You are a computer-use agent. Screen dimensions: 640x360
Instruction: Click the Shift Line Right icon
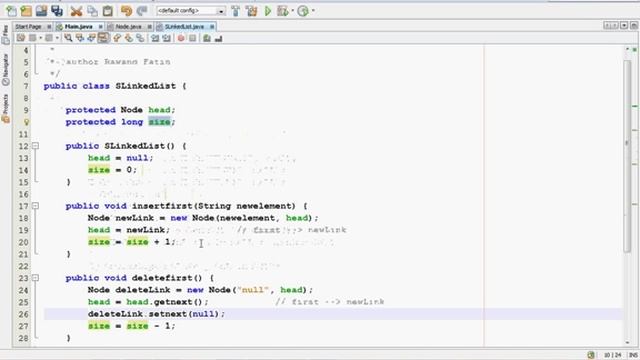point(167,38)
